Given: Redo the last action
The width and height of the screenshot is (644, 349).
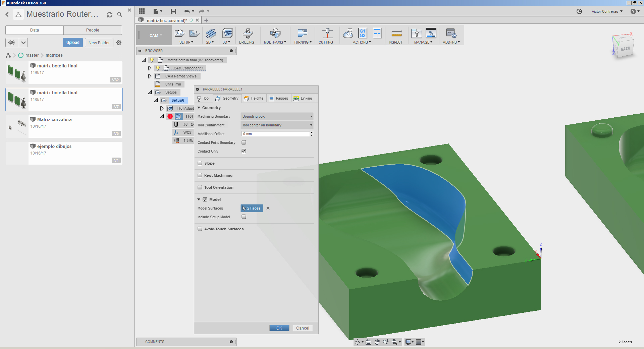Looking at the screenshot, I should point(202,11).
